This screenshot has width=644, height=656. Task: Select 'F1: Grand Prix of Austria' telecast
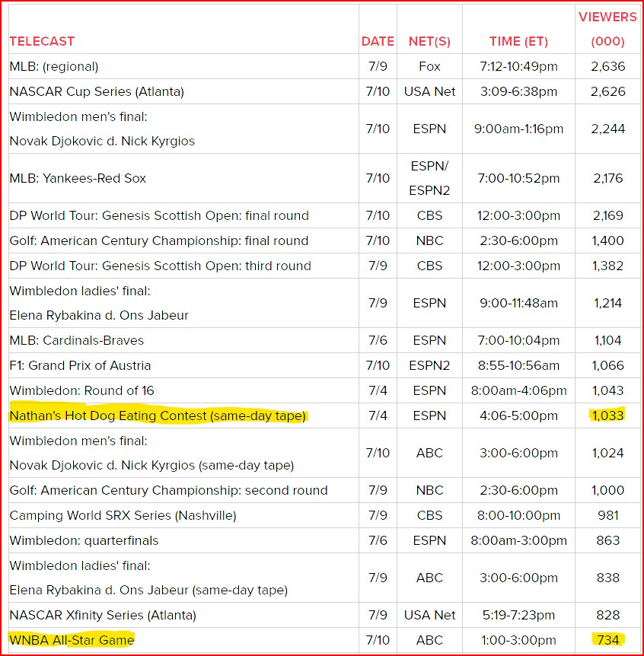[x=80, y=365]
